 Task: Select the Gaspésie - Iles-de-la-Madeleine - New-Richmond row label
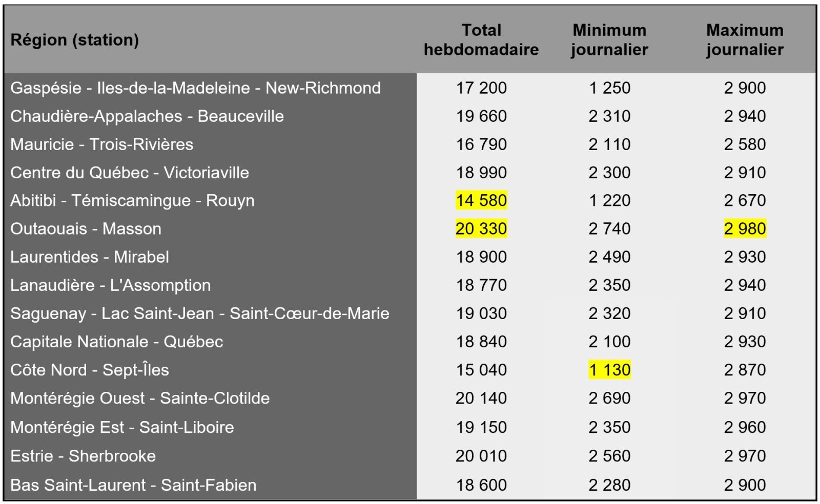tap(195, 88)
